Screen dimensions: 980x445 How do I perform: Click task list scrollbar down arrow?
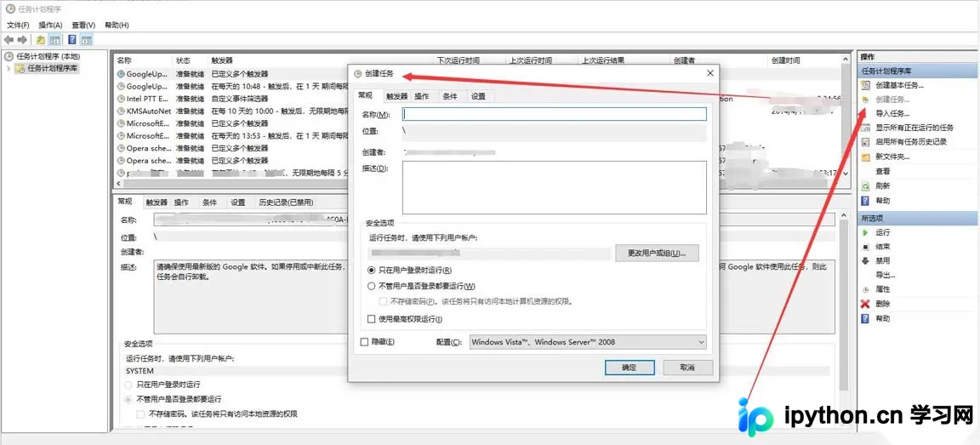tap(846, 173)
